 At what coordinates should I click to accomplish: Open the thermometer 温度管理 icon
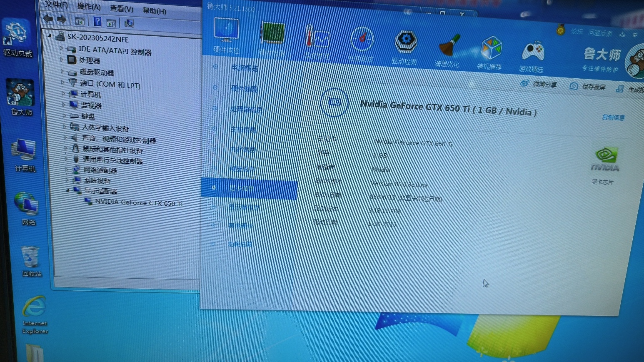(x=317, y=37)
